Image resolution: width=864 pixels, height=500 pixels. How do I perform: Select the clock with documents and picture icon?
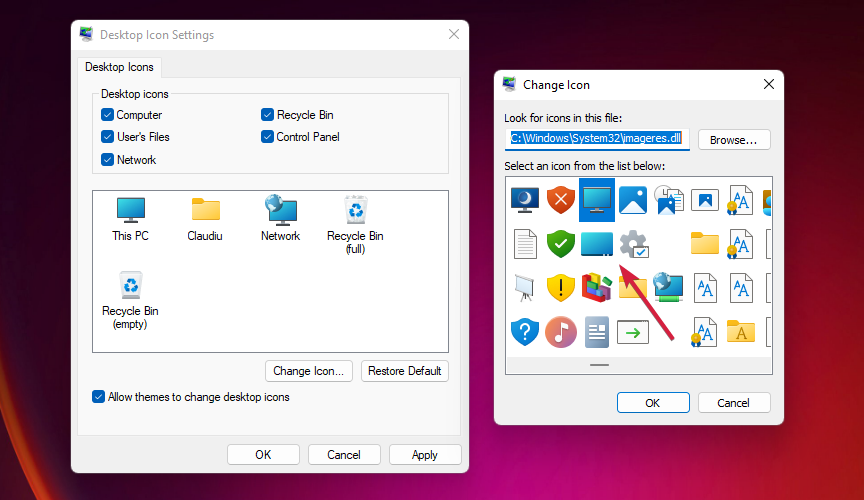pos(669,200)
